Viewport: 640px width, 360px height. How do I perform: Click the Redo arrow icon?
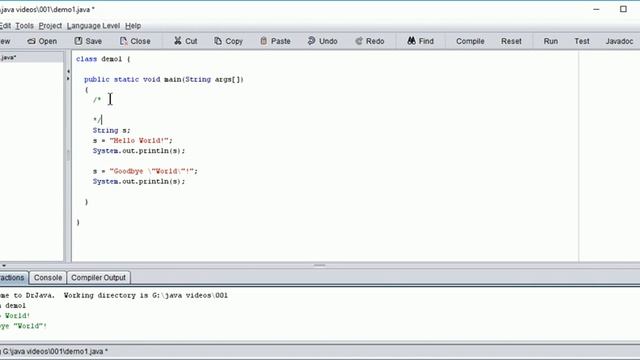tap(359, 41)
